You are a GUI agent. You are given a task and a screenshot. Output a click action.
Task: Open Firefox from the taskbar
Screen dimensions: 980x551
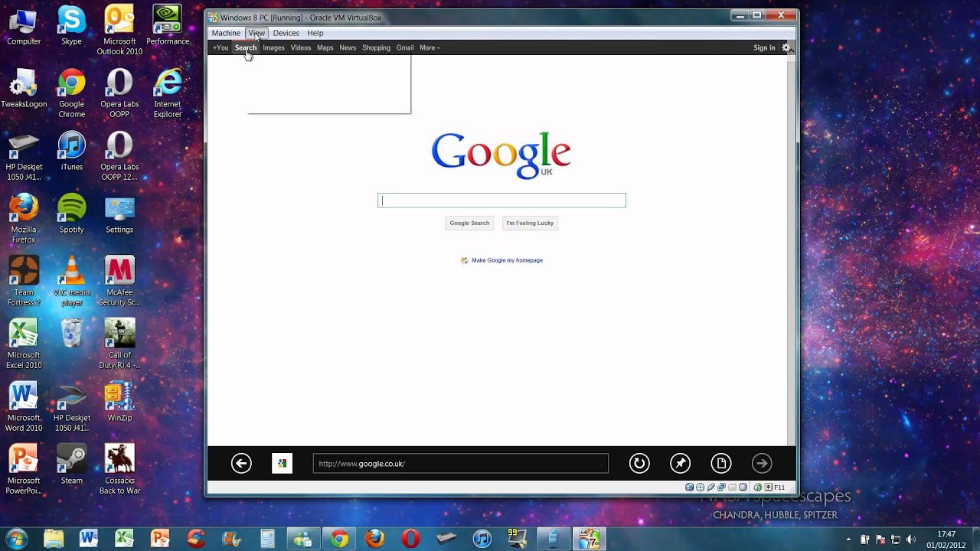pos(375,539)
